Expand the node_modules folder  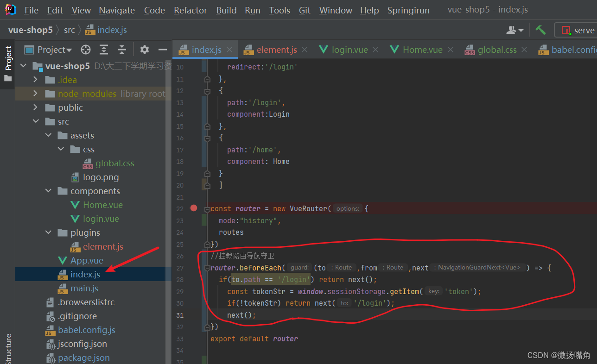point(36,94)
